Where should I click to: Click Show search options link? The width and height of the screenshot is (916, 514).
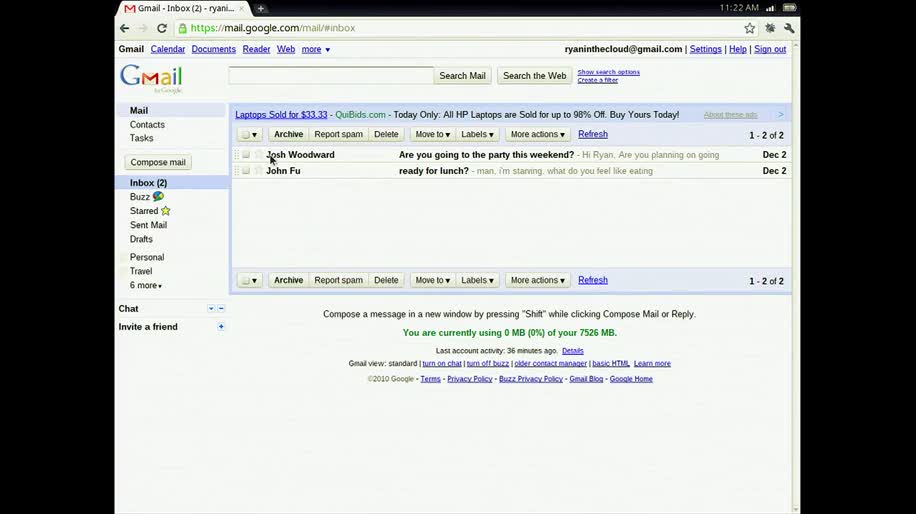coord(609,72)
